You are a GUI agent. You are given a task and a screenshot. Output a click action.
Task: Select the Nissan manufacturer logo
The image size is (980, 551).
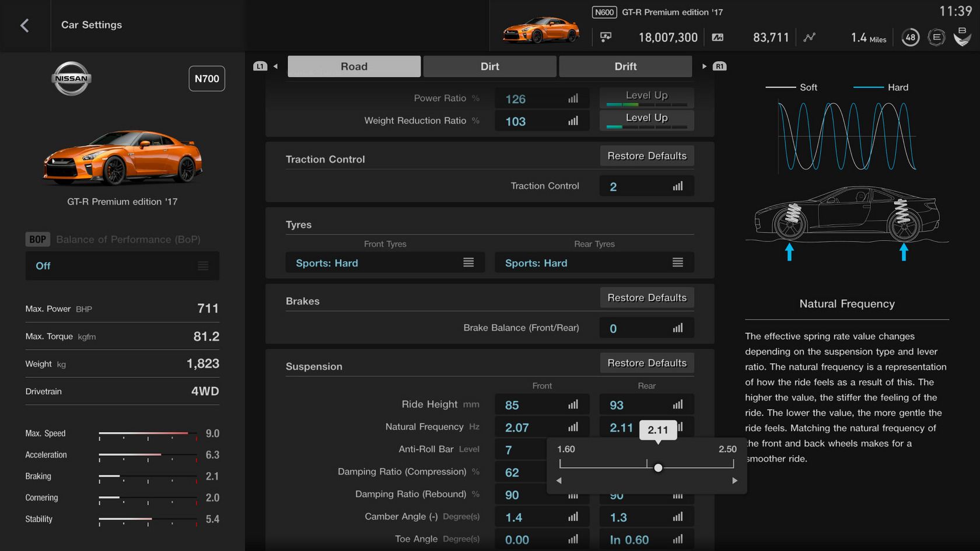click(71, 79)
